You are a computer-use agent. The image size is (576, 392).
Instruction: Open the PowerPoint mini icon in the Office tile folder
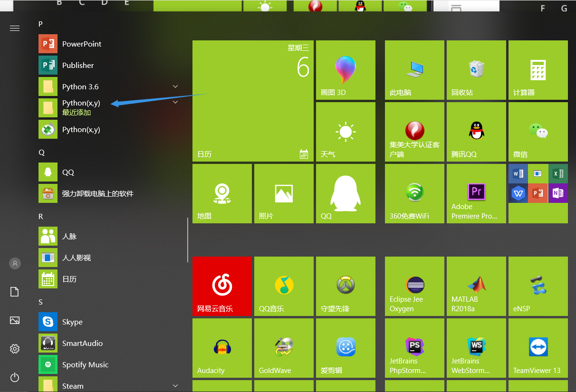point(538,193)
